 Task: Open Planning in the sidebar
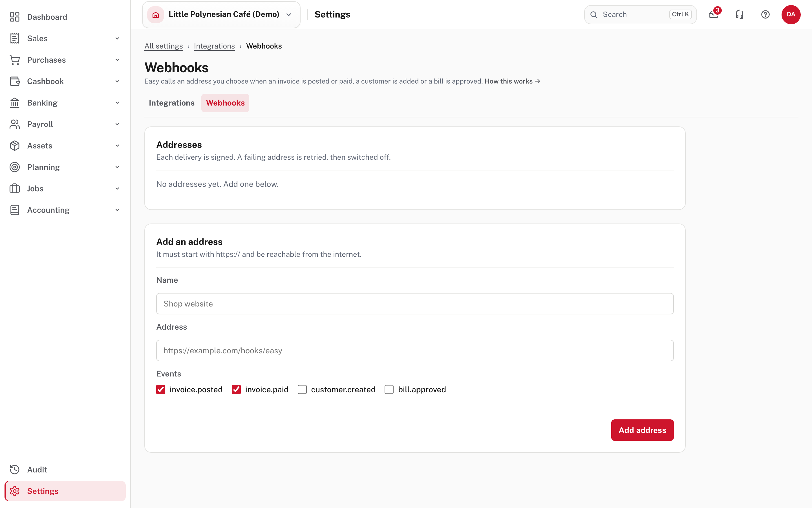pyautogui.click(x=65, y=167)
